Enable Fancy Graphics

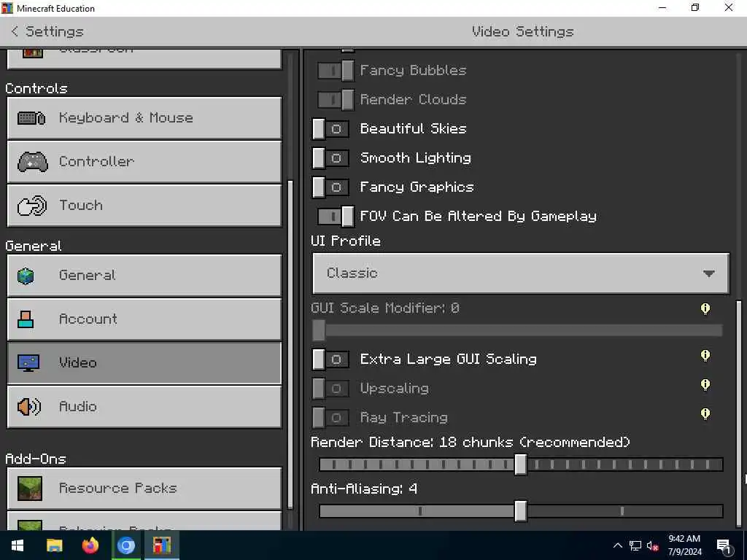pyautogui.click(x=330, y=187)
